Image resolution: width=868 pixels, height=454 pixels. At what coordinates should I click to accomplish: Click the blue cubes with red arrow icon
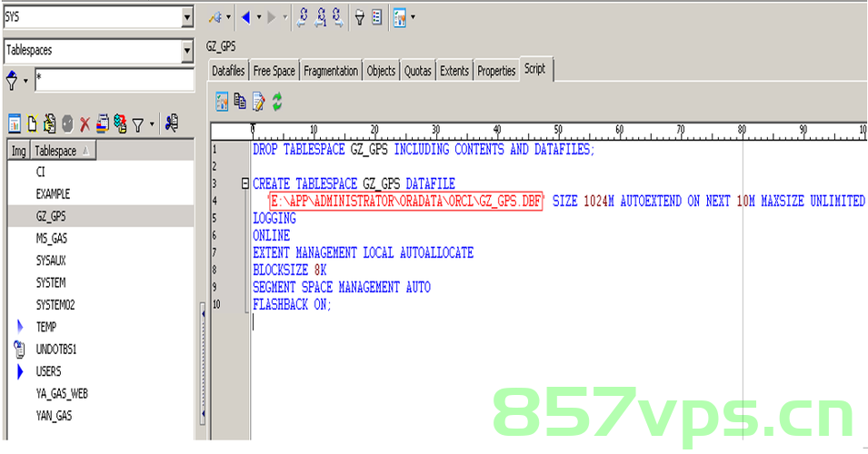click(120, 123)
